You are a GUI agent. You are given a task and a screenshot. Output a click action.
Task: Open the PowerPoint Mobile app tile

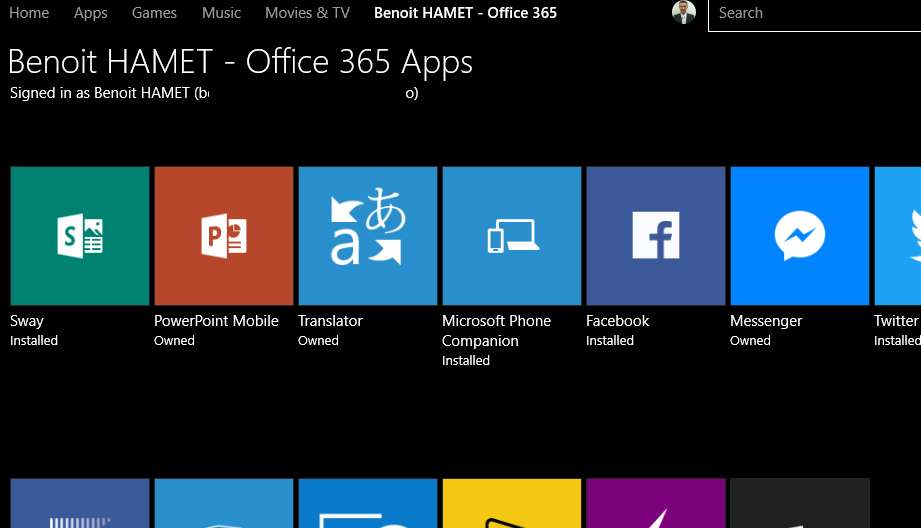pyautogui.click(x=224, y=236)
